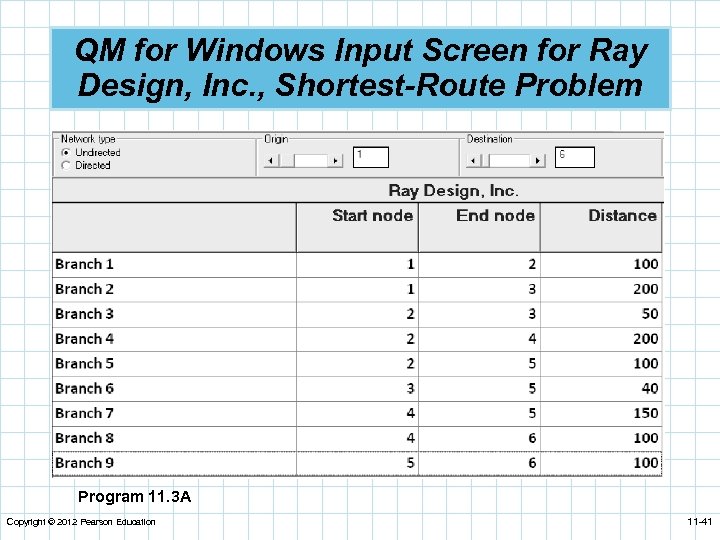
Task: Click the Branch 5 start node cell
Action: pos(358,364)
